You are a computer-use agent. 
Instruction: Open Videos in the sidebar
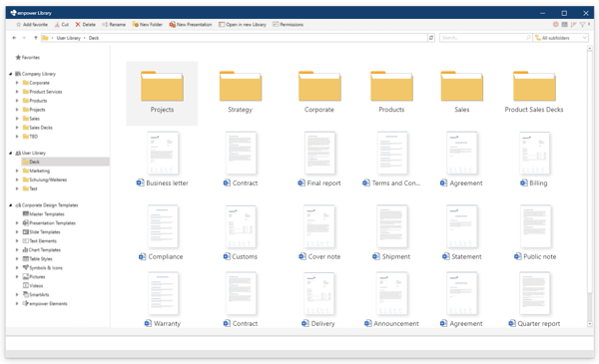pyautogui.click(x=33, y=285)
